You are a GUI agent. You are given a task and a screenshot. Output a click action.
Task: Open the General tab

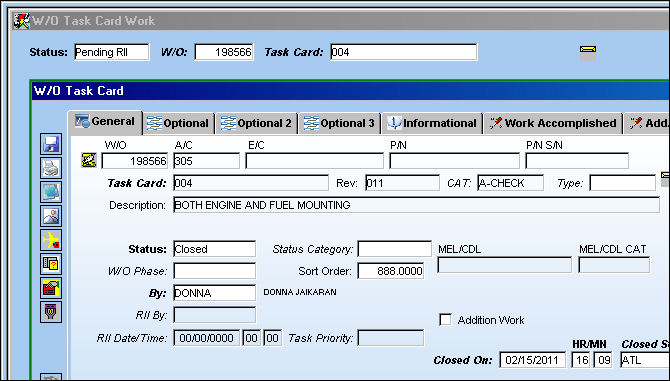(105, 122)
